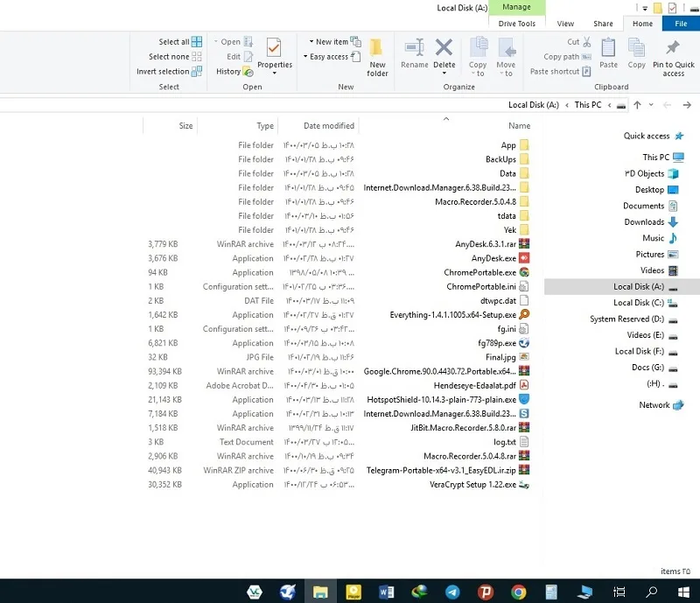This screenshot has height=603, width=700.
Task: Click Paste shortcut in the ribbon
Action: tap(560, 72)
